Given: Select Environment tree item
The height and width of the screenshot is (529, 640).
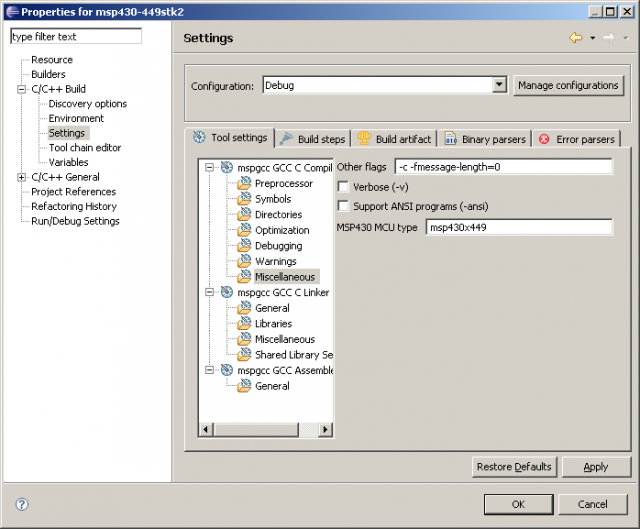Looking at the screenshot, I should click(76, 118).
